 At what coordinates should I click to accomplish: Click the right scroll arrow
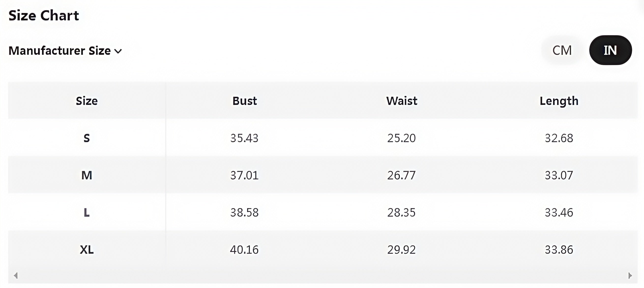[x=630, y=275]
